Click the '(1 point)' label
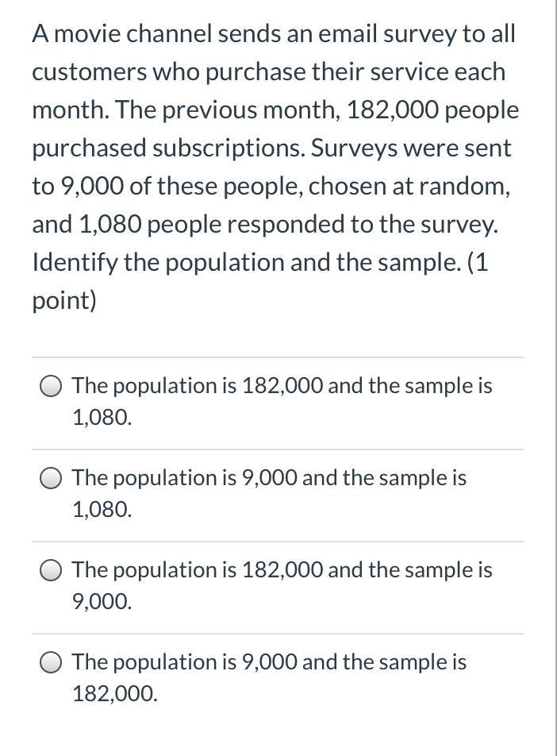 pos(63,301)
